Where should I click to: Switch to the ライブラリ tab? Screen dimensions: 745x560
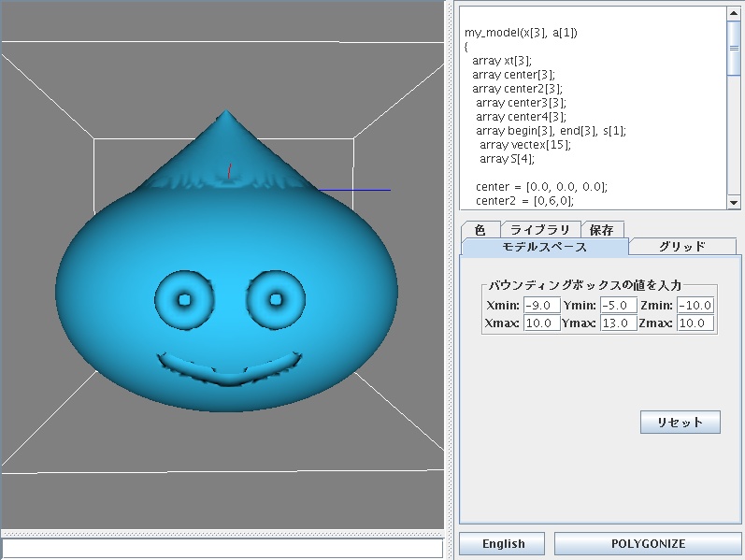coord(540,230)
